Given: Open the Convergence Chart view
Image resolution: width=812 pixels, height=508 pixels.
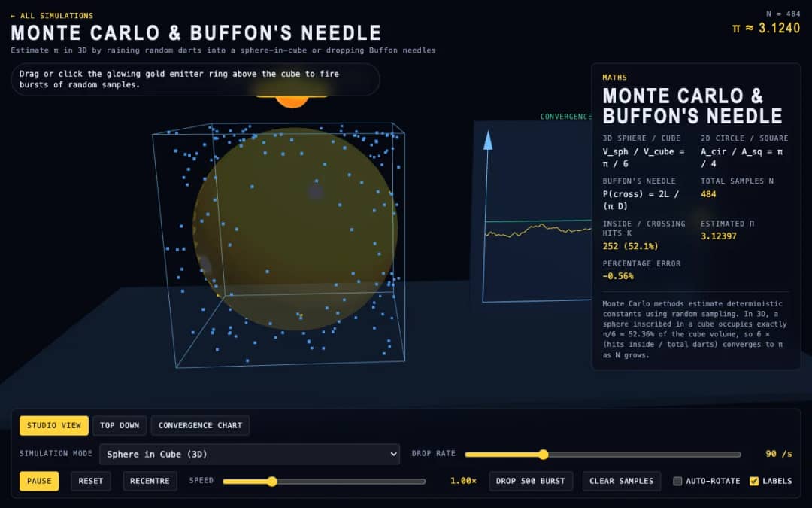Looking at the screenshot, I should click(200, 425).
